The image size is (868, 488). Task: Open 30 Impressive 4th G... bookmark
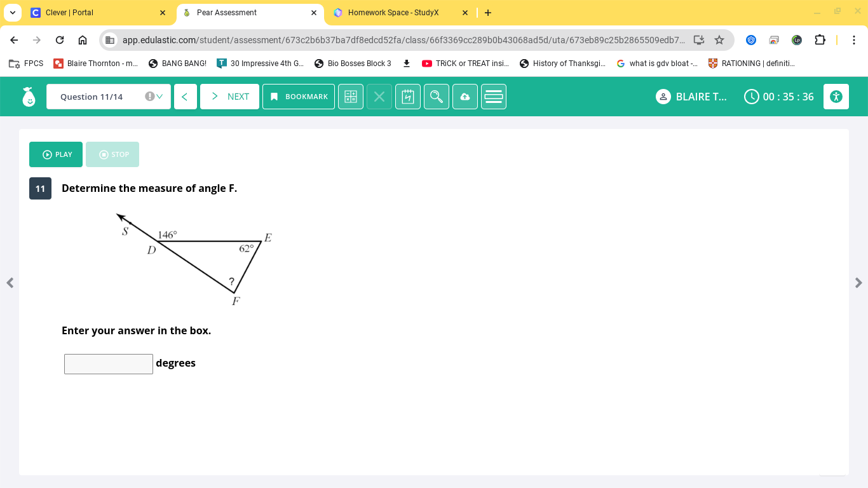pos(261,64)
